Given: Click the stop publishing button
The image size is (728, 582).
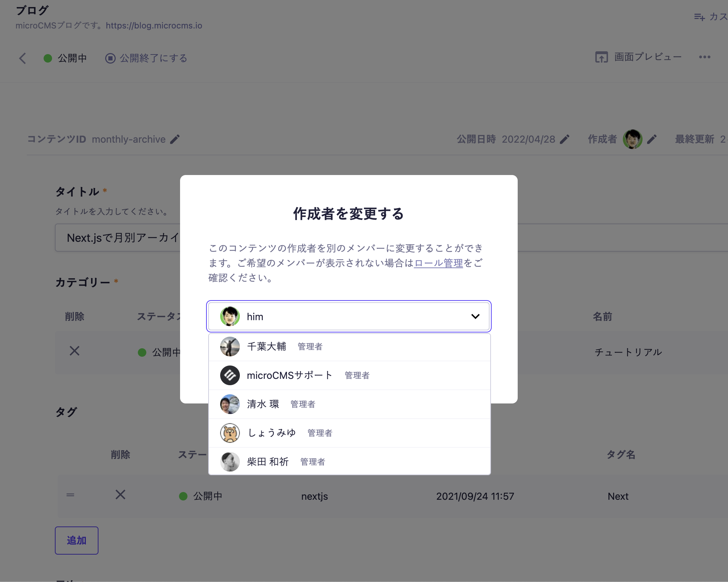Looking at the screenshot, I should click(146, 58).
